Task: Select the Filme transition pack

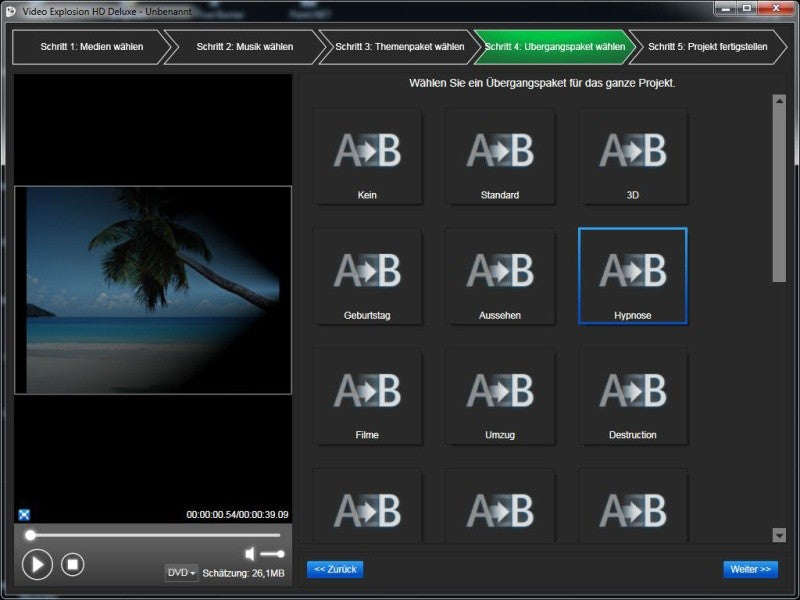Action: pyautogui.click(x=367, y=396)
